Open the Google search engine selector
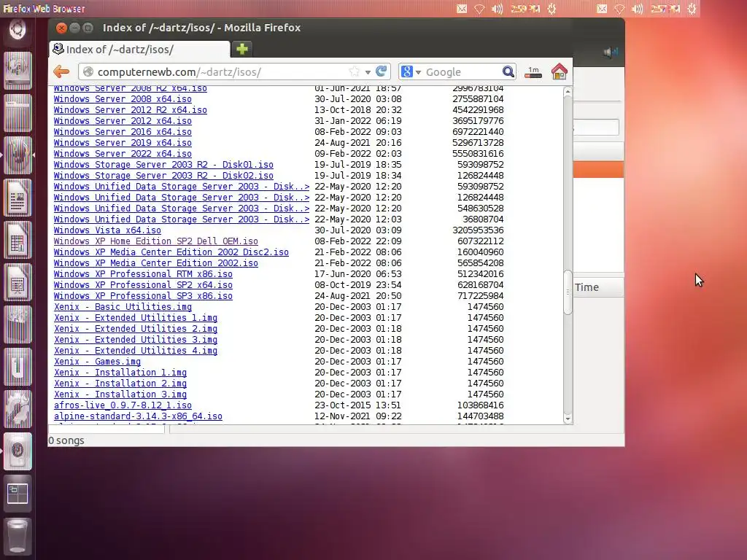 pyautogui.click(x=411, y=72)
